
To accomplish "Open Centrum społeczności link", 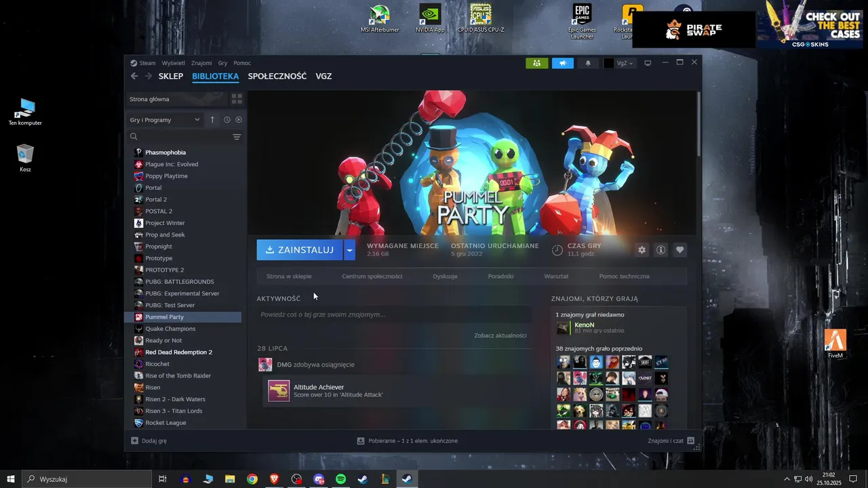I will pyautogui.click(x=372, y=277).
